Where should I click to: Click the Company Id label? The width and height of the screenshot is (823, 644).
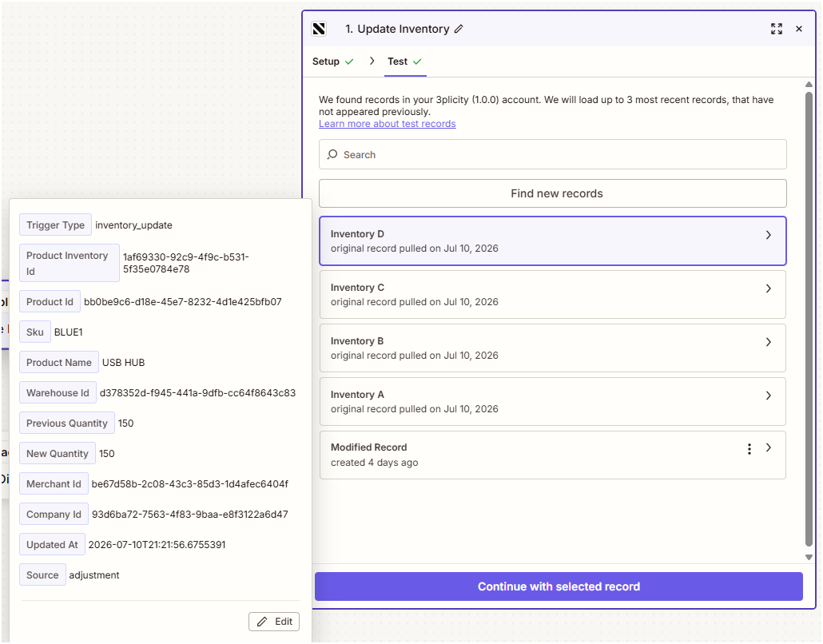(x=54, y=515)
